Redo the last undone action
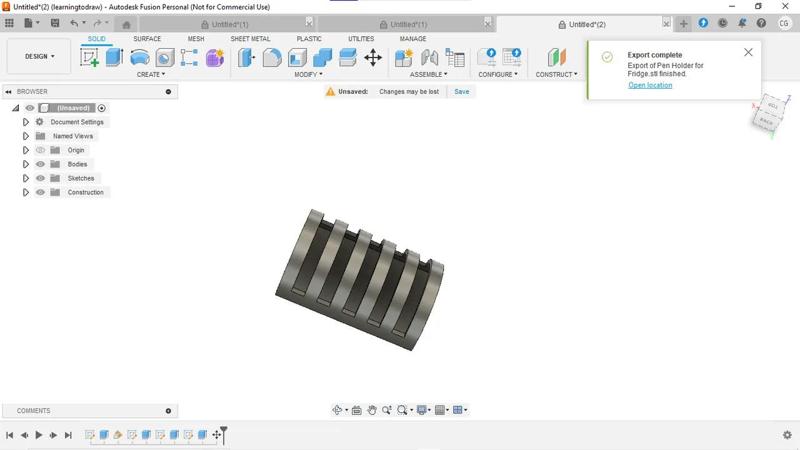The width and height of the screenshot is (800, 450). tap(97, 23)
